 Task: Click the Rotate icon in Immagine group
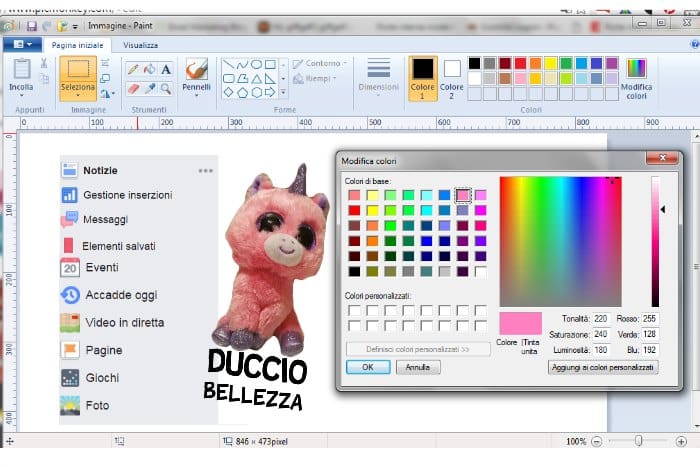click(105, 93)
